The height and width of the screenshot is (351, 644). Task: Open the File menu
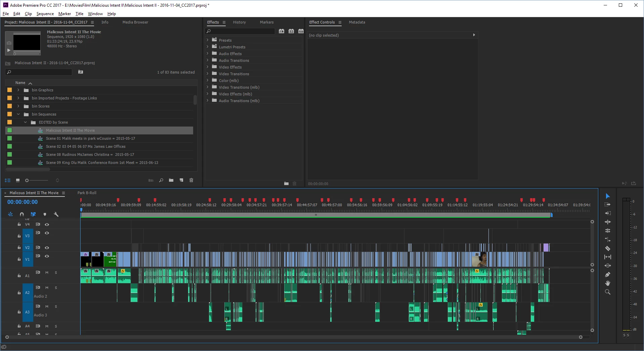6,14
